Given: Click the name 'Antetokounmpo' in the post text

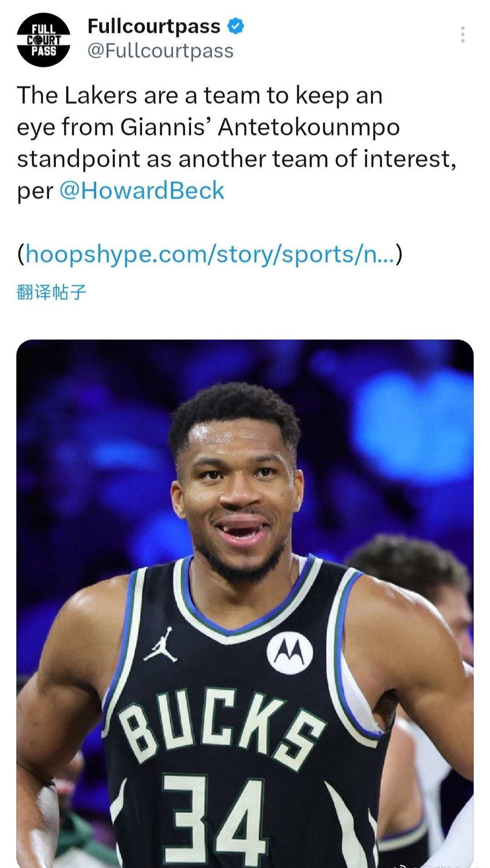Looking at the screenshot, I should pyautogui.click(x=309, y=127).
